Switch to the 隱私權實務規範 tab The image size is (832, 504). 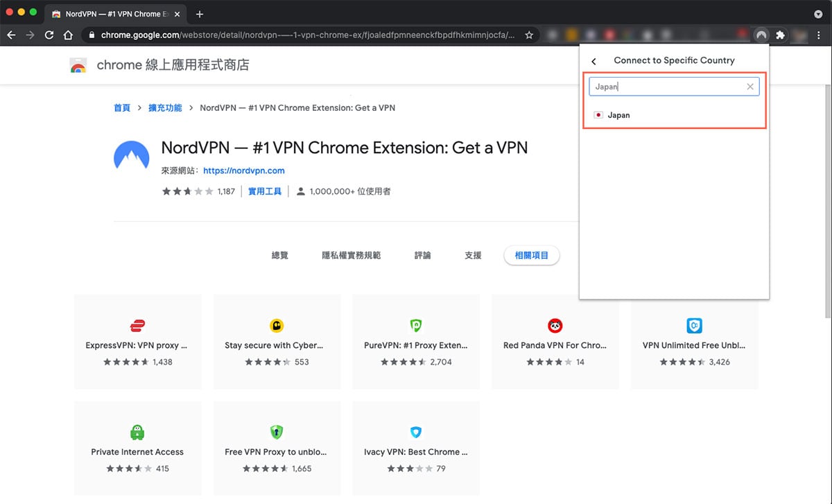352,255
